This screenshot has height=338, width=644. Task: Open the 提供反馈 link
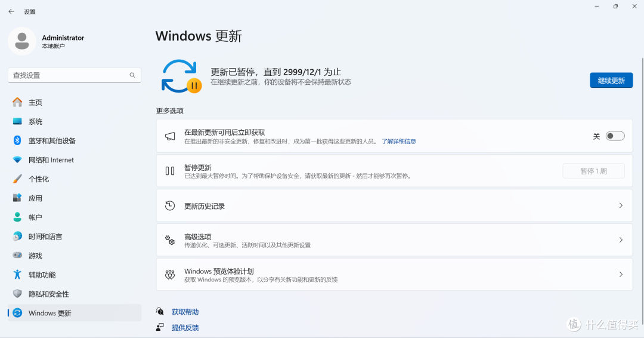coord(185,327)
